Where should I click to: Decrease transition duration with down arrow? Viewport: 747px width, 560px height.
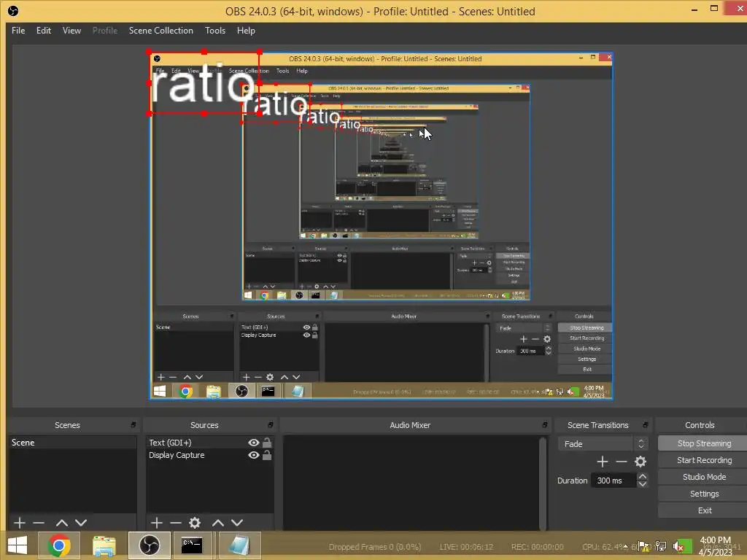642,484
